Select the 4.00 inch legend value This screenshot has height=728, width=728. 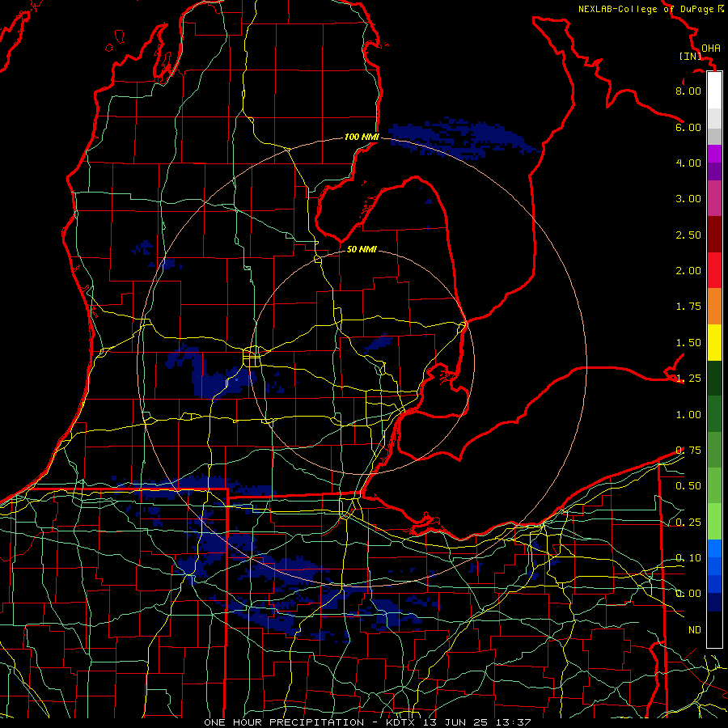(688, 163)
